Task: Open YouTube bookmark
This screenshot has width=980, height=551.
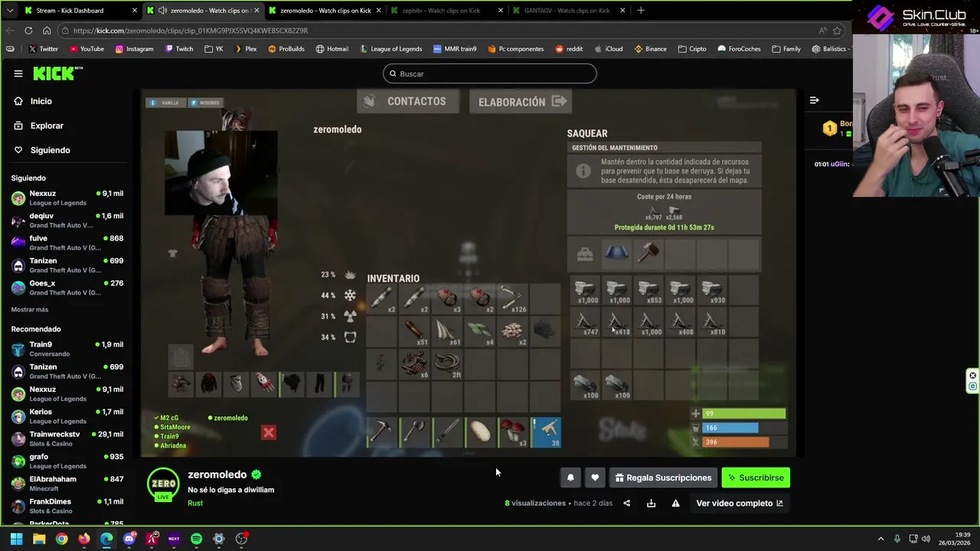Action: pos(87,49)
